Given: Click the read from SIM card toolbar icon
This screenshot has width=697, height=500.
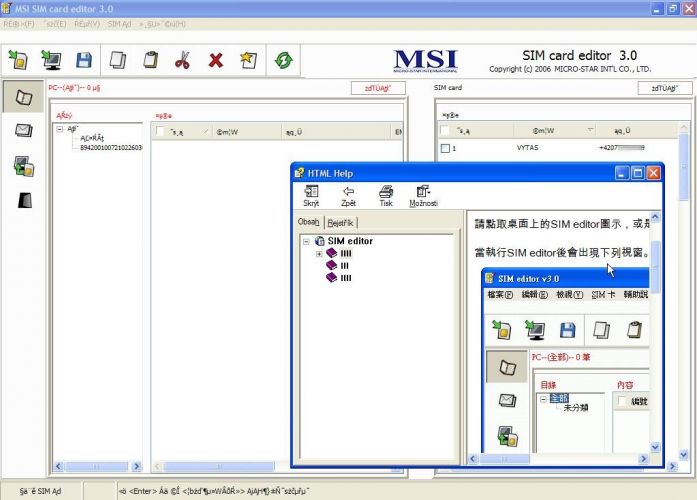Looking at the screenshot, I should tap(18, 60).
